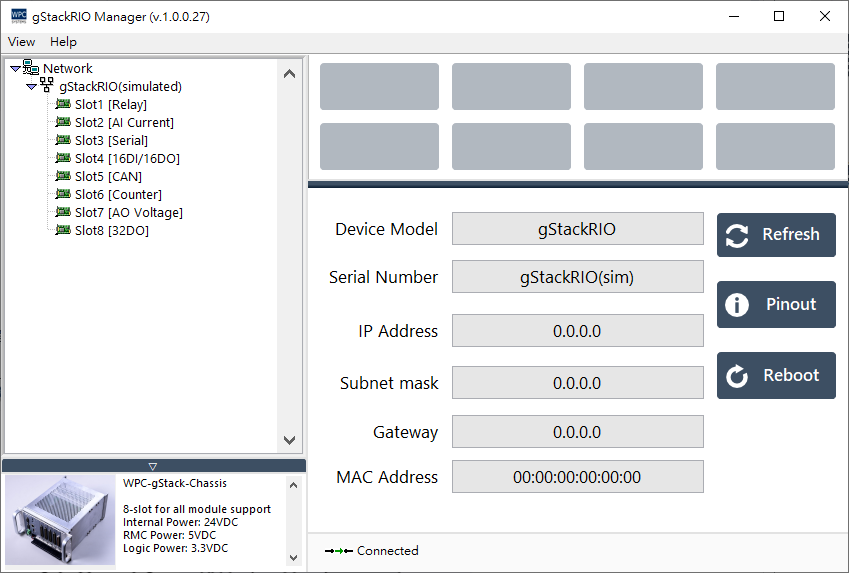Click the gStackRIO device network icon
Image resolution: width=849 pixels, height=573 pixels.
coord(47,87)
